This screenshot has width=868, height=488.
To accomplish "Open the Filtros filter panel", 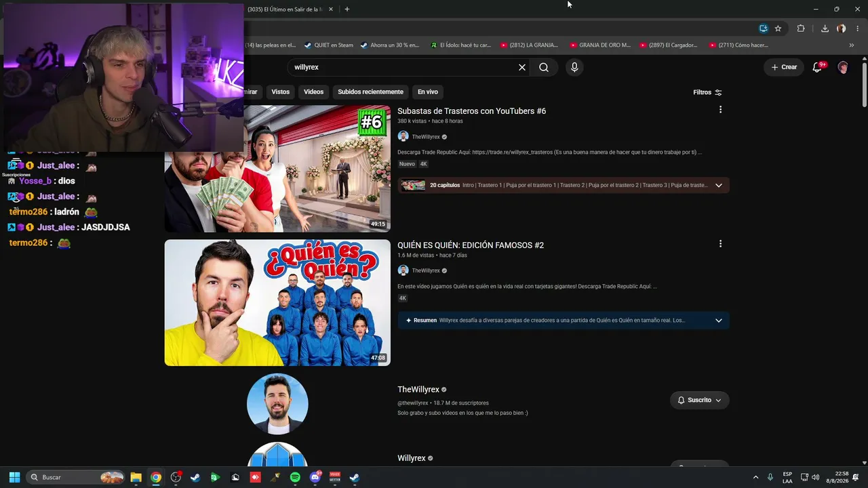I will tap(707, 92).
